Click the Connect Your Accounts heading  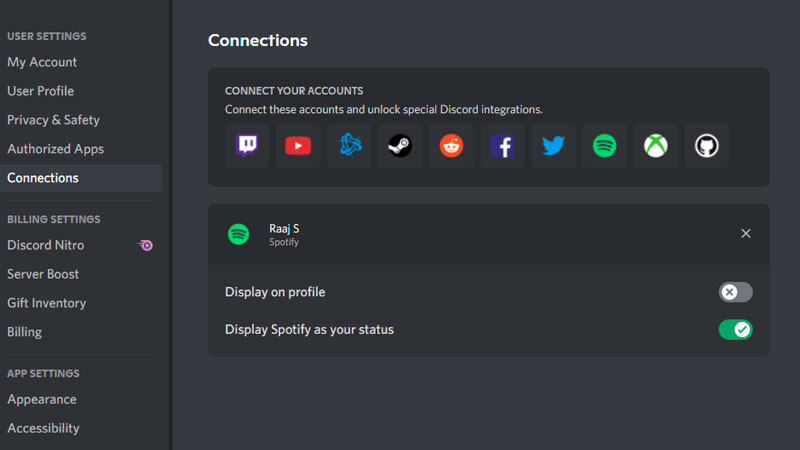294,91
